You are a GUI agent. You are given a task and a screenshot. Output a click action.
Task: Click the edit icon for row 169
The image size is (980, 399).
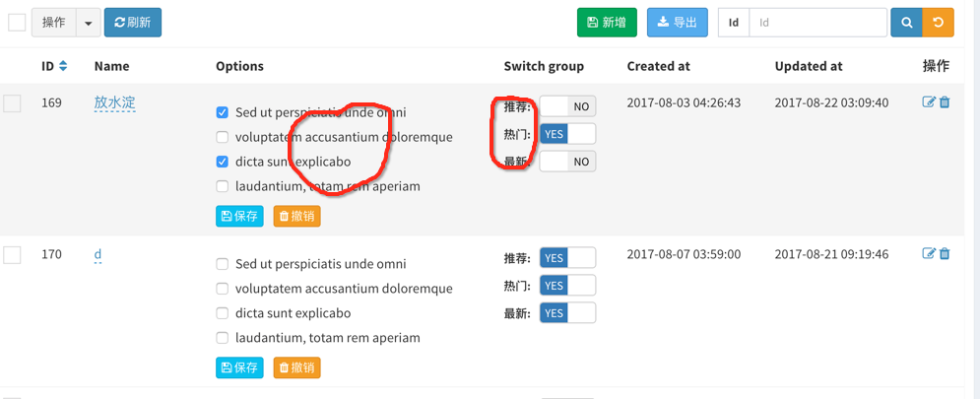[929, 101]
